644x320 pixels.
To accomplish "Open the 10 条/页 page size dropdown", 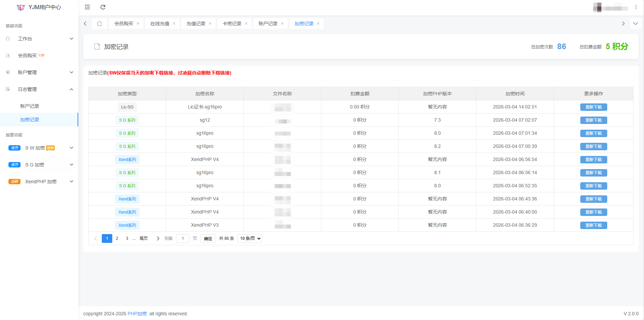I will (x=250, y=238).
